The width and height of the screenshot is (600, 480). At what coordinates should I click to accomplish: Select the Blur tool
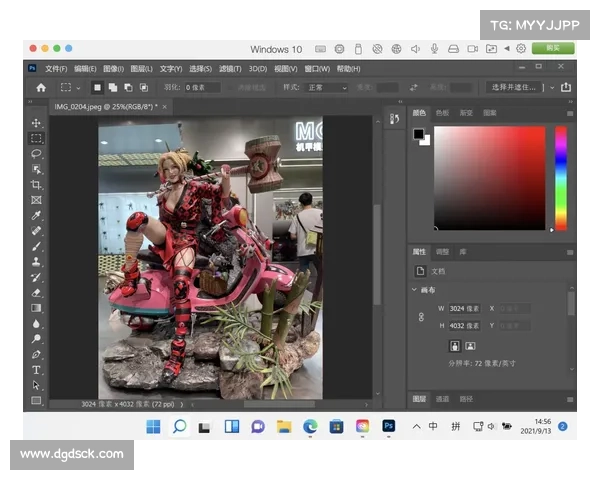point(36,324)
